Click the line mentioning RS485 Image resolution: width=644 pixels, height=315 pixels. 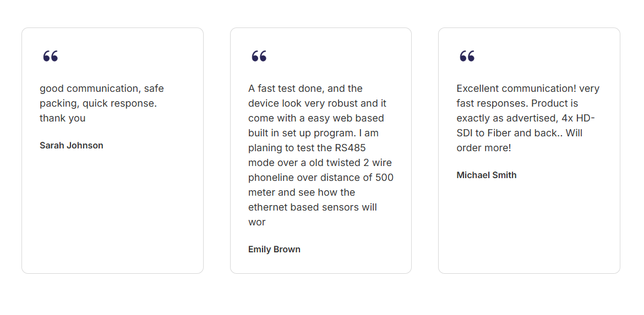(307, 148)
